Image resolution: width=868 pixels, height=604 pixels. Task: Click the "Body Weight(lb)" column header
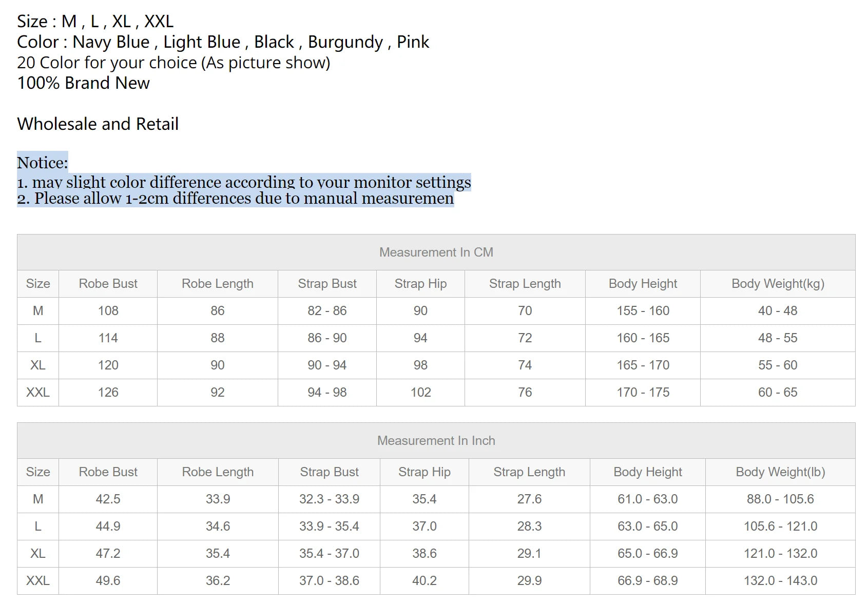pyautogui.click(x=780, y=472)
